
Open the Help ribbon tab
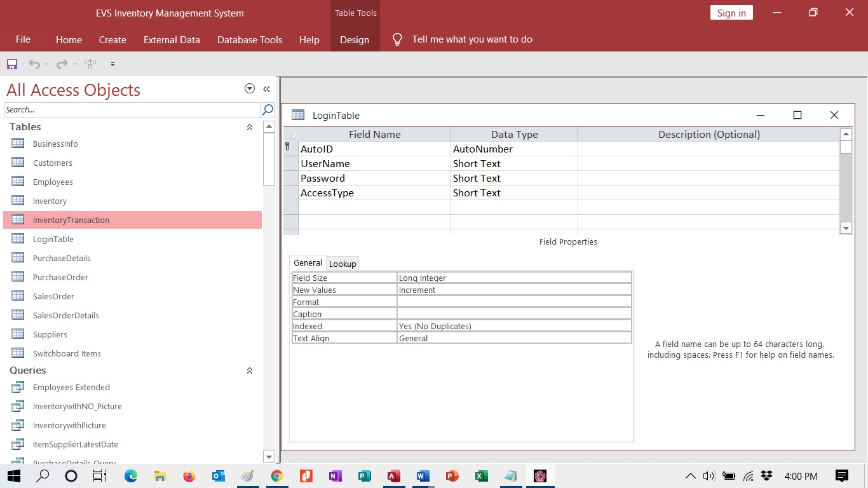click(309, 39)
